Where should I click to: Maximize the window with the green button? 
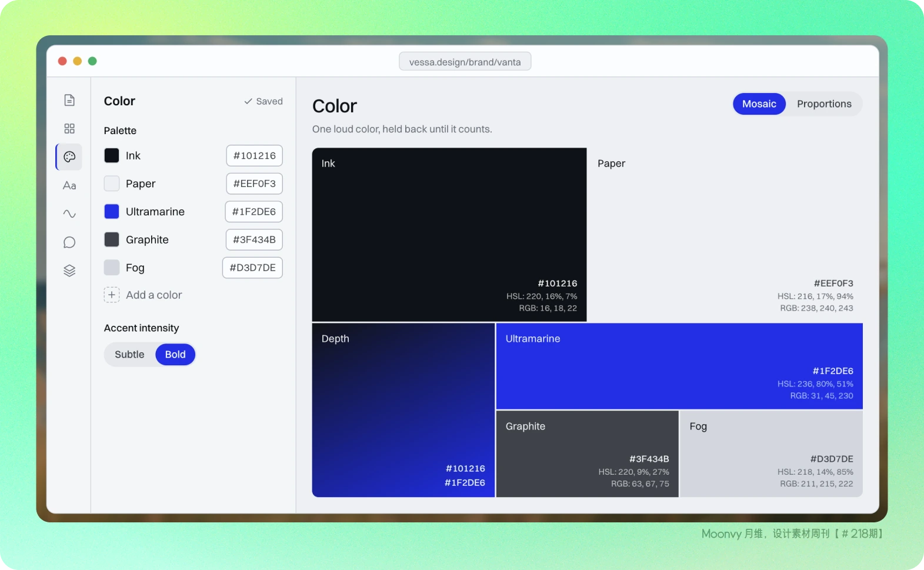[92, 61]
